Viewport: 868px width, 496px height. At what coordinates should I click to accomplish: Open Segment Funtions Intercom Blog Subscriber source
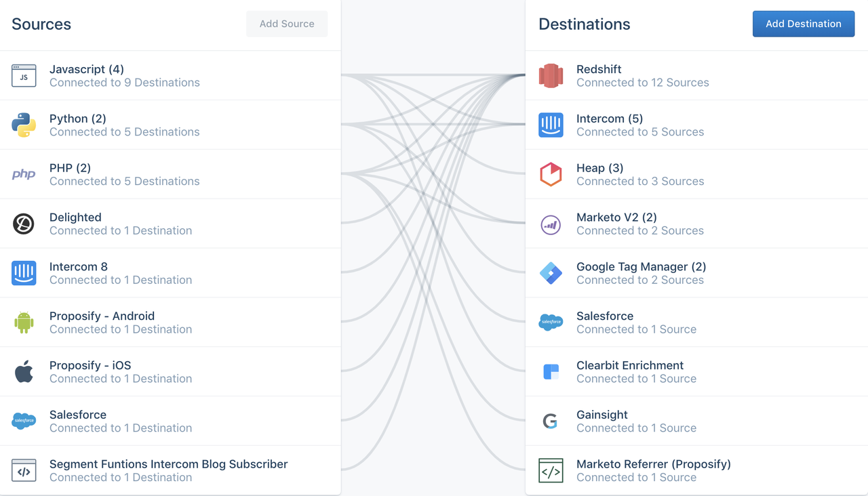(169, 464)
